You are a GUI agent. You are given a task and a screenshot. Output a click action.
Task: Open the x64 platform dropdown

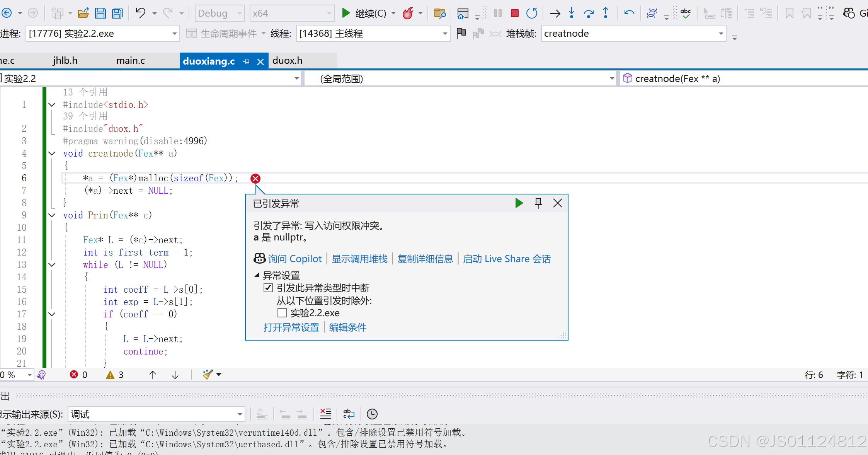click(x=292, y=13)
